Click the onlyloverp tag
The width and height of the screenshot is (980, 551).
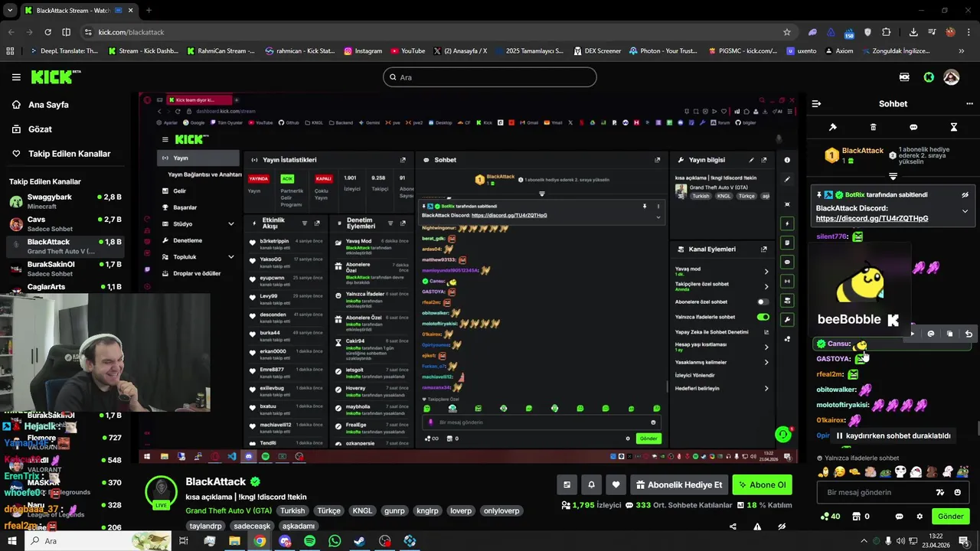(x=501, y=510)
